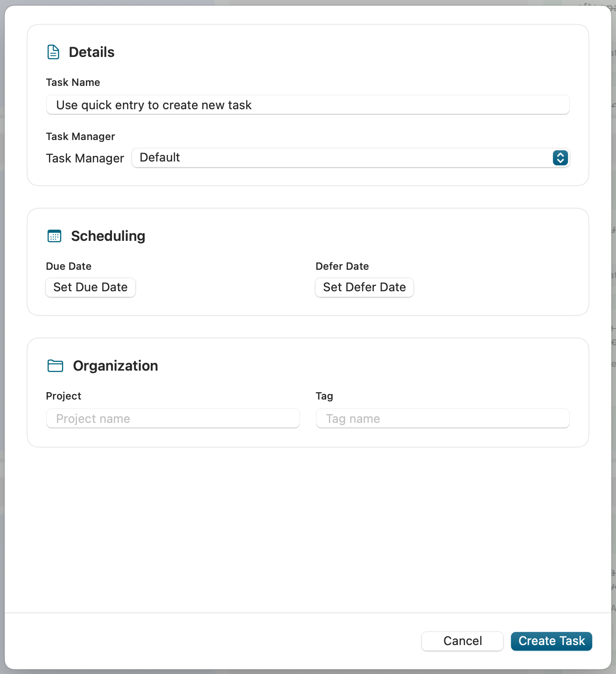Click the Defer Date label

click(x=342, y=266)
